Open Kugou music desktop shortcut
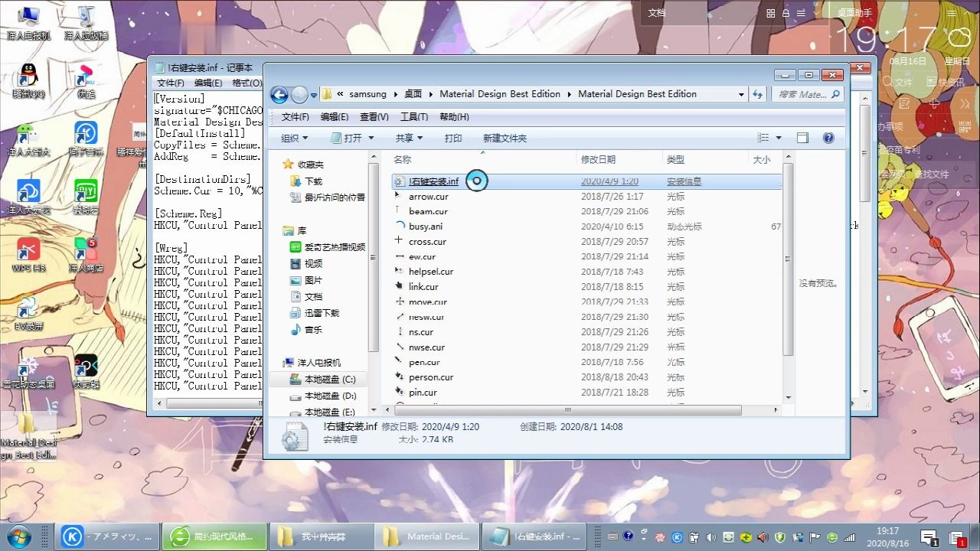This screenshot has height=551, width=980. [x=86, y=139]
